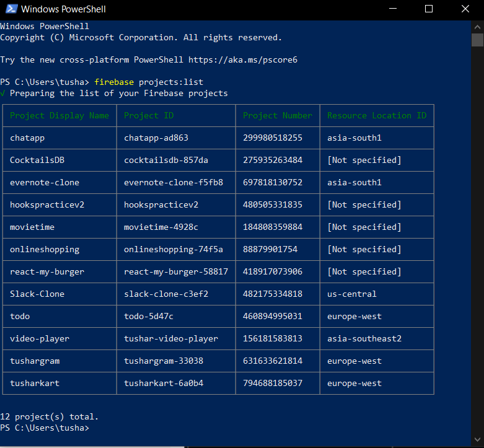This screenshot has width=484, height=448.
Task: Click 'Resource Location ID' column header
Action: click(377, 115)
